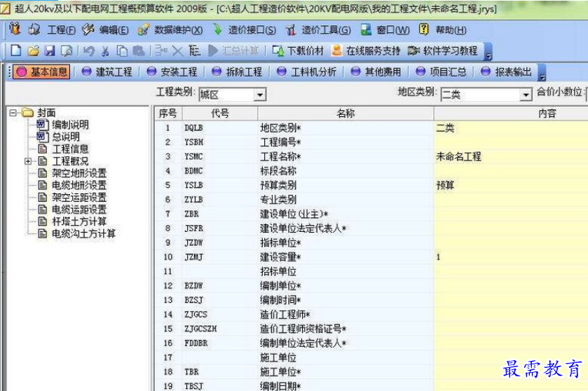Switch to the 工料机分析 tab
The height and width of the screenshot is (391, 588).
(x=306, y=71)
